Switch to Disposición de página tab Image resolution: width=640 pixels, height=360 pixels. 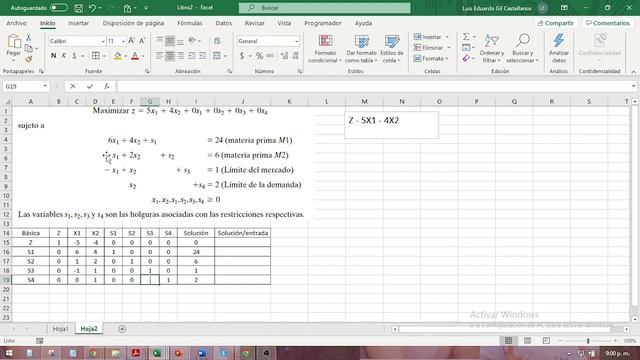tap(133, 23)
